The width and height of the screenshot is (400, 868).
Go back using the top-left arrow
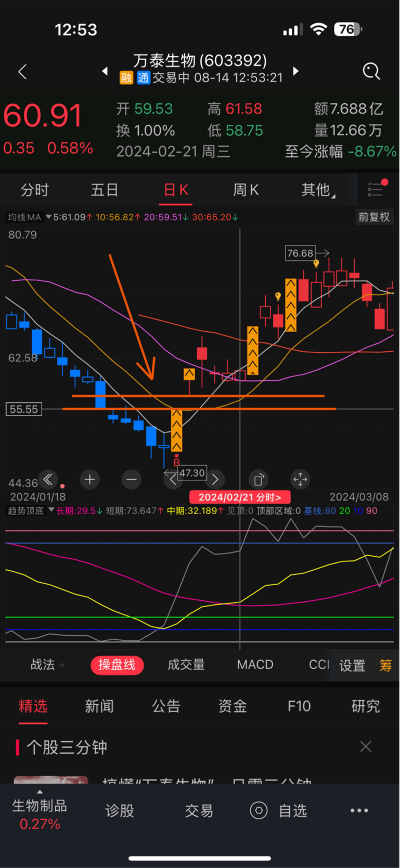22,72
